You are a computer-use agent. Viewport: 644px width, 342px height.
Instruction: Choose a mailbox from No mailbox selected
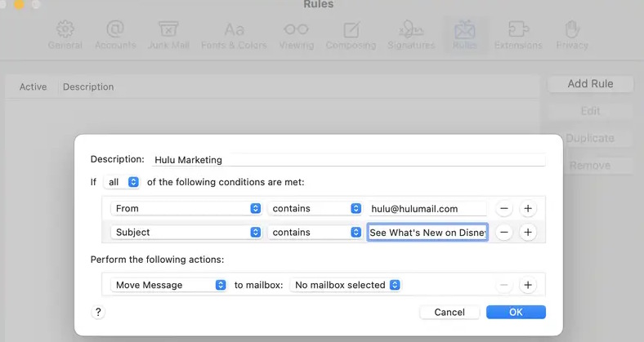pos(345,285)
